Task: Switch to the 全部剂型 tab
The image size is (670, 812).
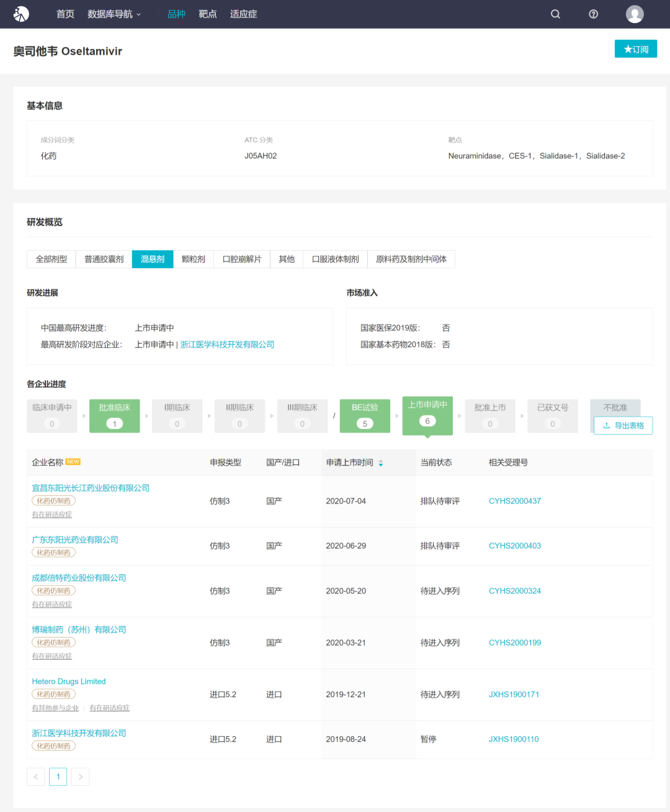Action: 51,259
